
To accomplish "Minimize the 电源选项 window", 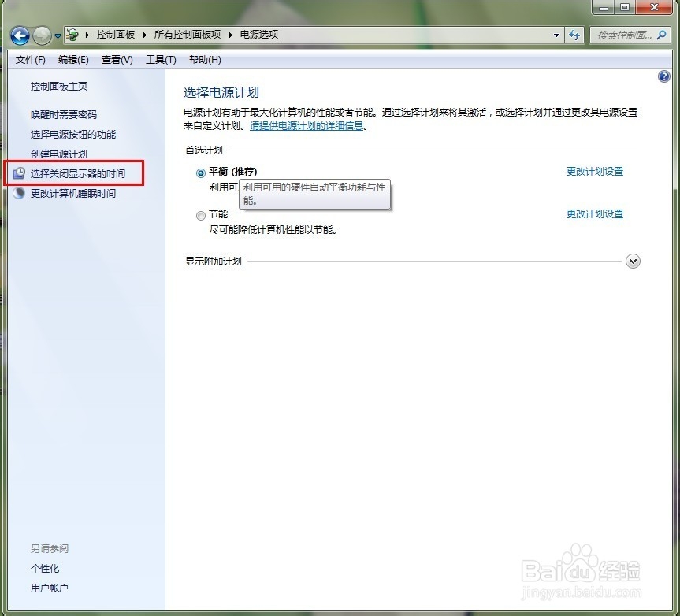I will point(604,7).
